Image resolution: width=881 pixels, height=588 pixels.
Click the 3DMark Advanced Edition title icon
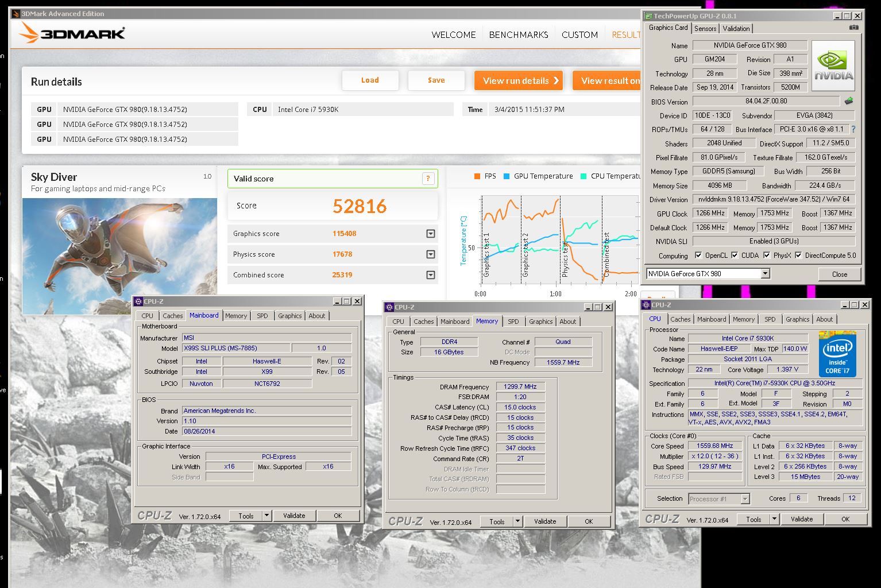(15, 13)
